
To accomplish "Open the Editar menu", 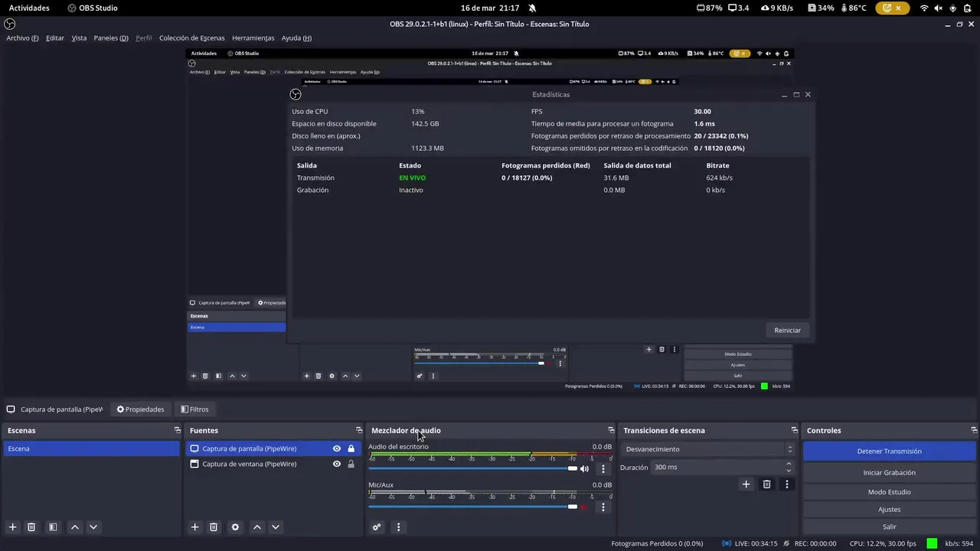I will 55,37.
